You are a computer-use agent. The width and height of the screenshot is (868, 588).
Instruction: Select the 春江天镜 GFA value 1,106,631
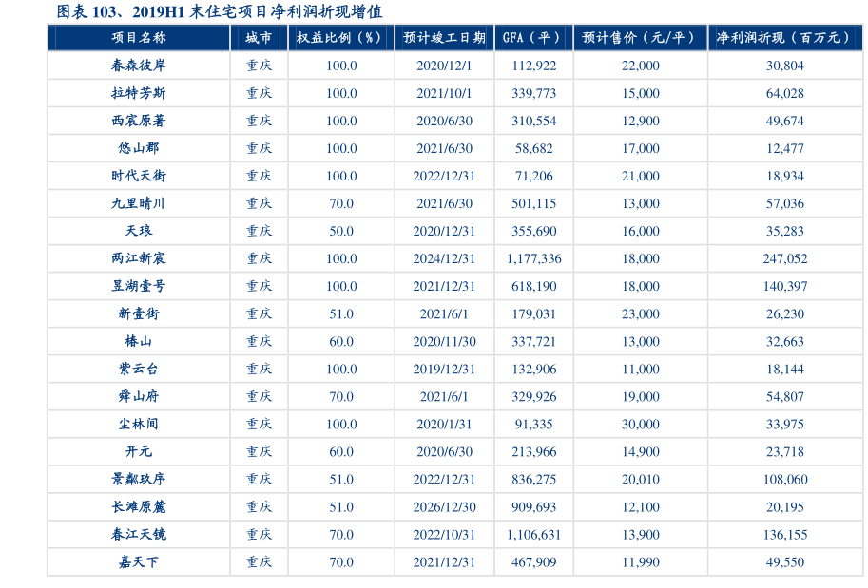point(533,535)
